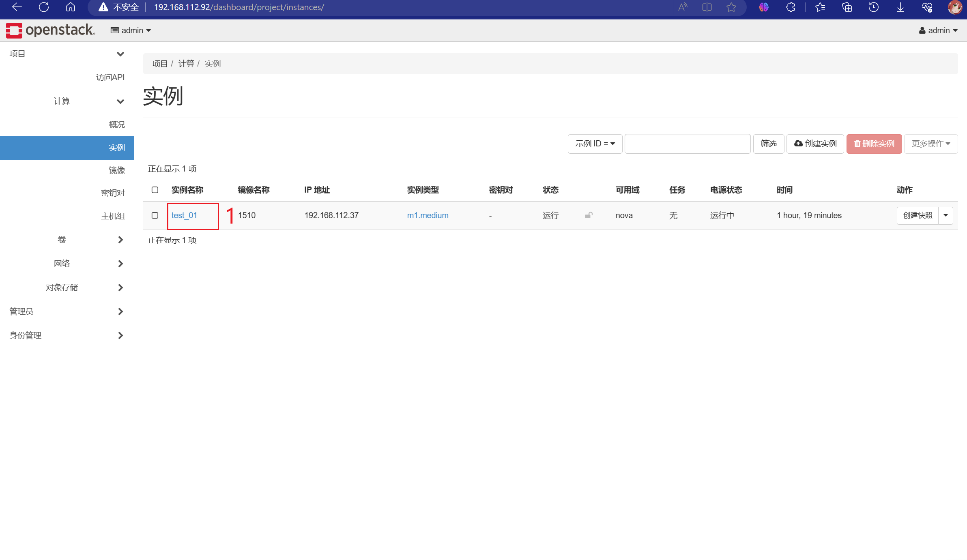Click the browser profile avatar
This screenshot has height=560, width=967.
click(955, 7)
